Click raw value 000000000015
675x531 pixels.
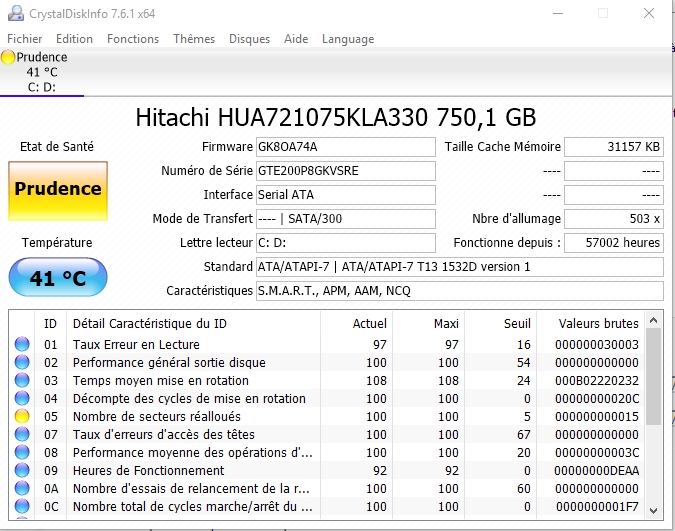click(597, 416)
